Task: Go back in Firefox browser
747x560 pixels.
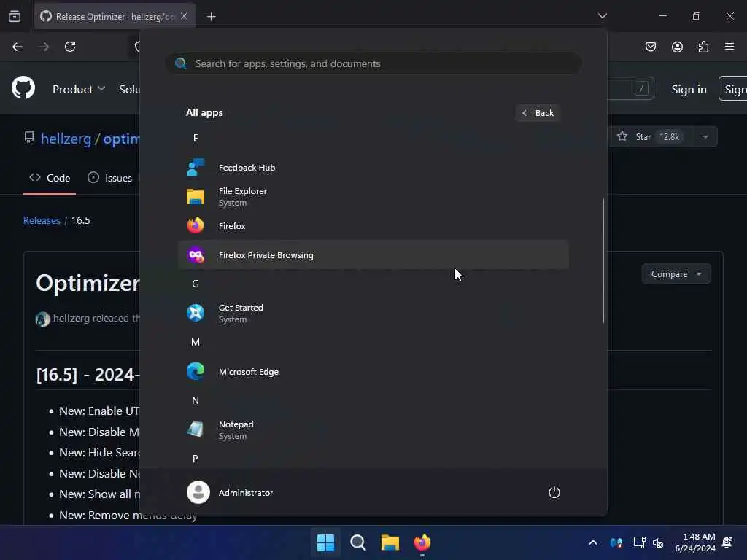Action: (18, 47)
